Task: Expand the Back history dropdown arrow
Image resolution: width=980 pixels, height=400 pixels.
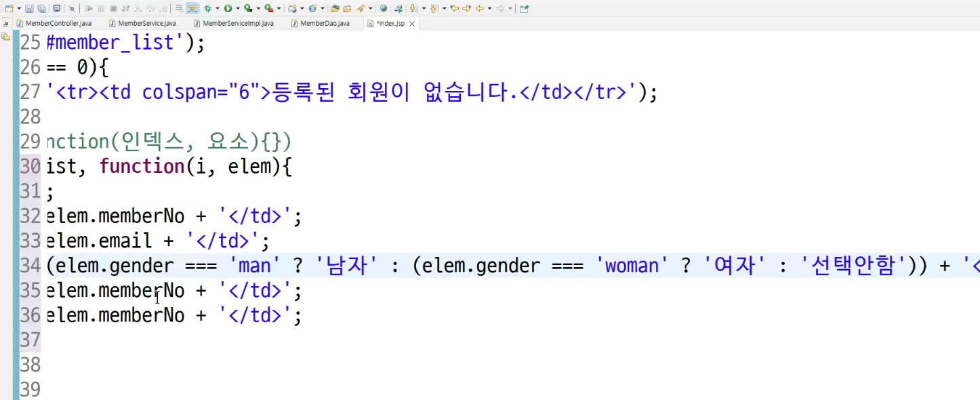Action: 489,9
